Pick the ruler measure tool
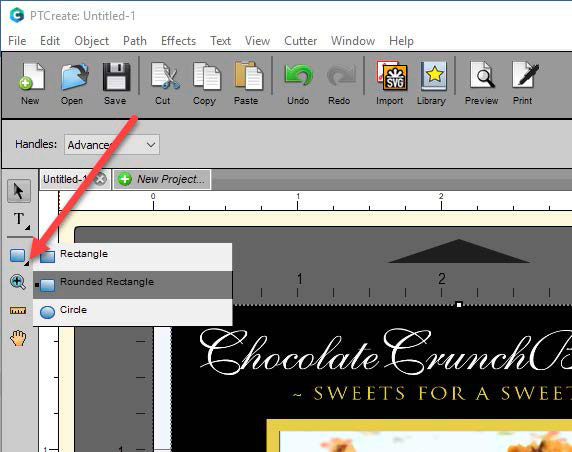The width and height of the screenshot is (572, 452). tap(18, 310)
